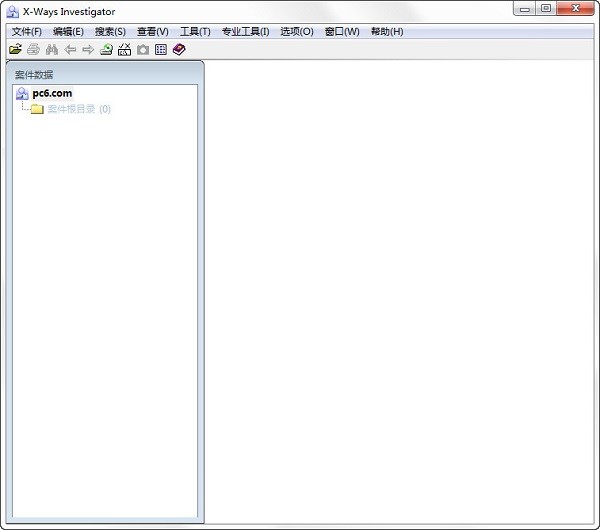Viewport: 600px width, 530px height.
Task: Click the binoculars Find icon
Action: [52, 49]
